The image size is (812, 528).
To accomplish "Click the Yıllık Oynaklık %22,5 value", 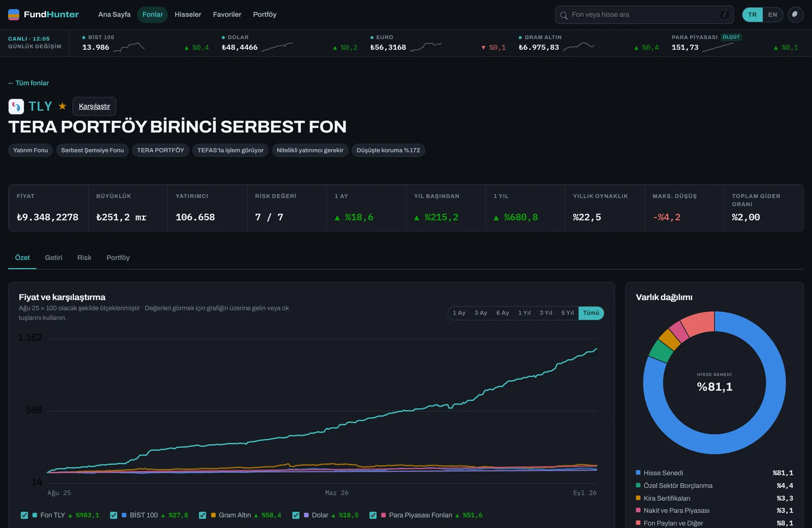I will point(587,217).
